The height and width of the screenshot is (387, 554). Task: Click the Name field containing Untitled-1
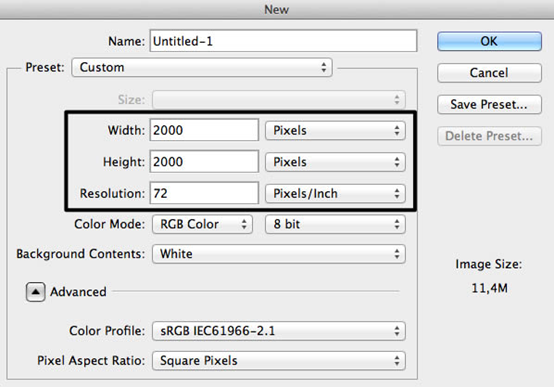[x=283, y=41]
